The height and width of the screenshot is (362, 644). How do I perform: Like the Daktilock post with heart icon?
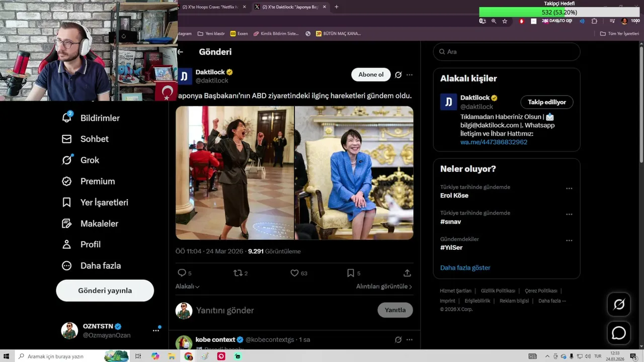point(294,273)
